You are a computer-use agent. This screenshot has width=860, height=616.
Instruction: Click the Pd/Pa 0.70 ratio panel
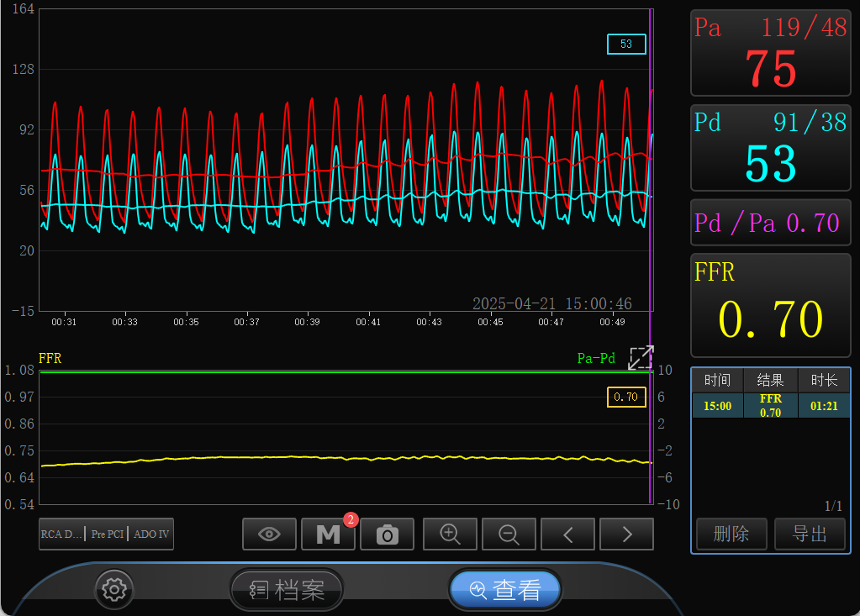tap(771, 223)
